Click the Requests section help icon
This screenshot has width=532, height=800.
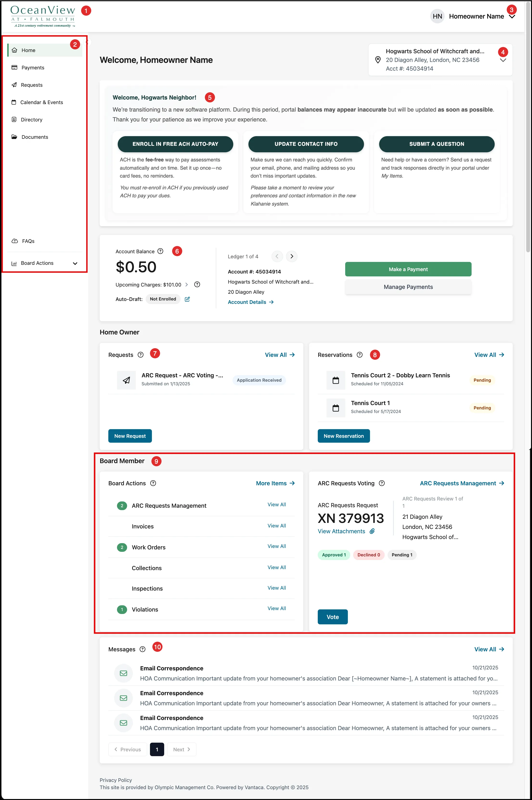[141, 355]
